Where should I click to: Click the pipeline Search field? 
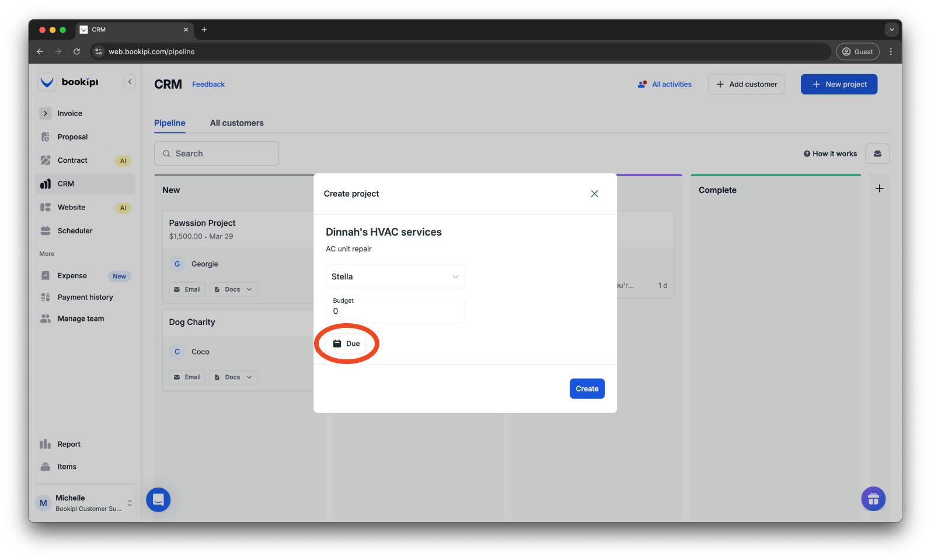point(217,153)
